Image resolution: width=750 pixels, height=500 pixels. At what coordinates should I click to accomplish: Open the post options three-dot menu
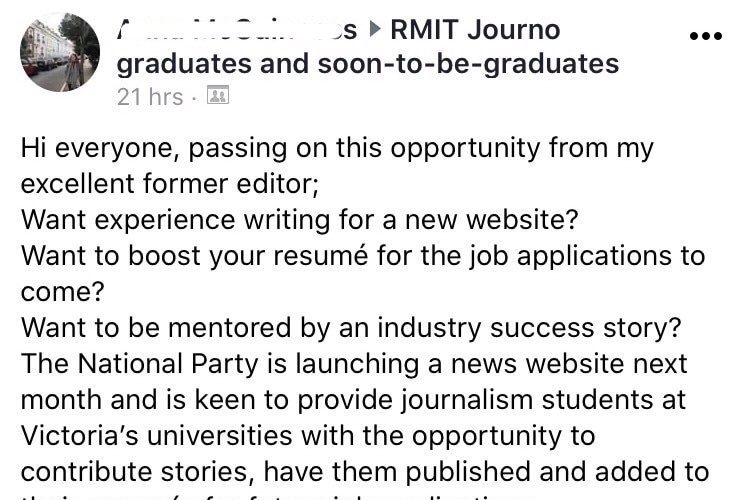pos(706,35)
